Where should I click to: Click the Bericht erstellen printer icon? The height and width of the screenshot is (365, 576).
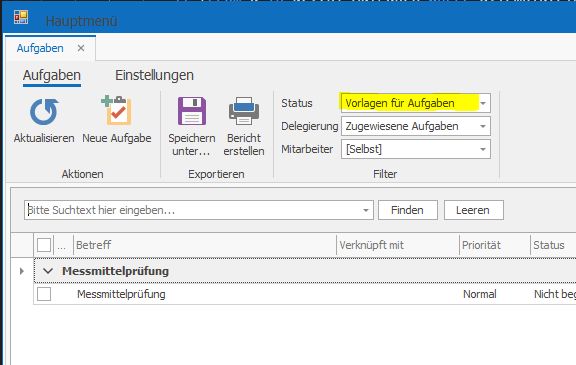coord(244,111)
